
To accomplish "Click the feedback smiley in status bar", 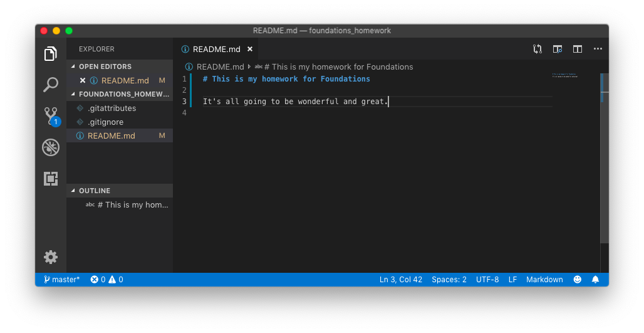I will (x=578, y=280).
